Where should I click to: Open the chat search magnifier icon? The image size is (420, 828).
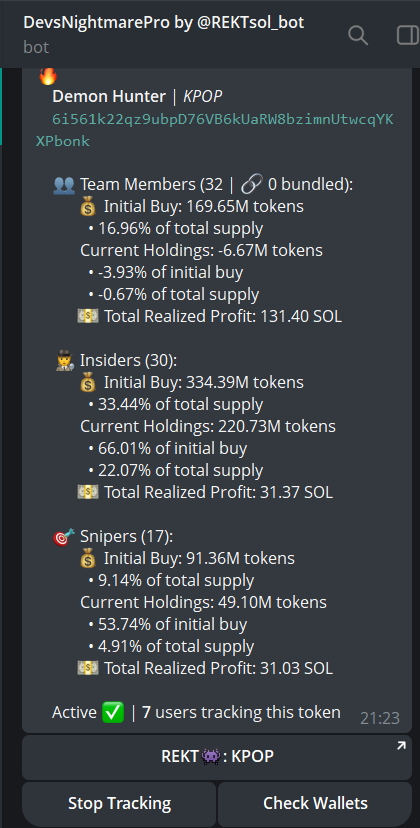point(358,35)
